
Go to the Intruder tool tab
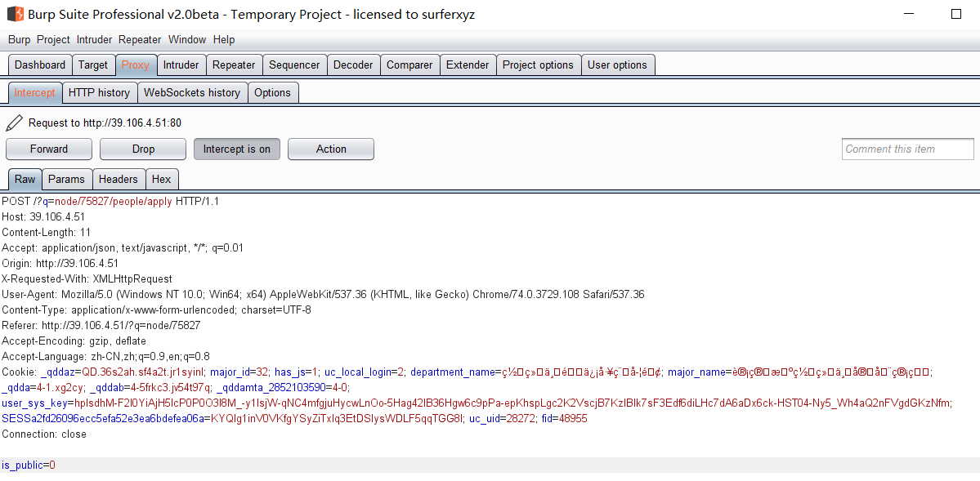point(181,65)
